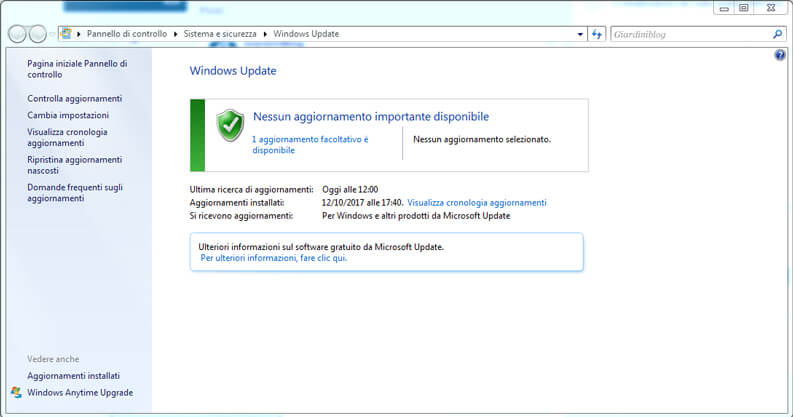Select Windows Update breadcrumb

306,34
